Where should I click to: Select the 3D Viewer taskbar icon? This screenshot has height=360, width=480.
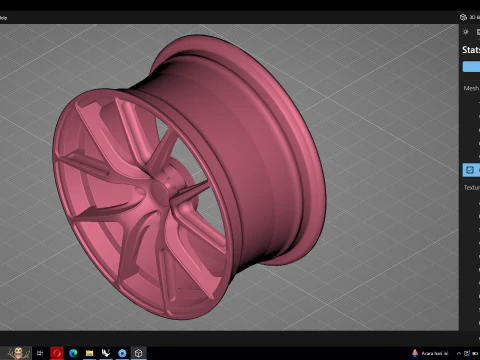pyautogui.click(x=139, y=353)
